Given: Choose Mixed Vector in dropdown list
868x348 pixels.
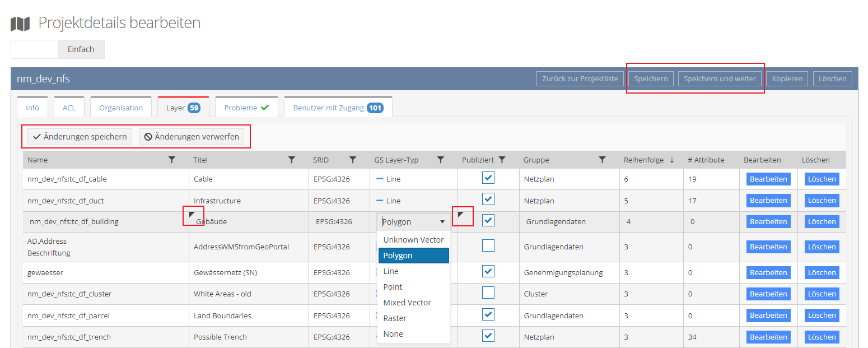Looking at the screenshot, I should point(407,303).
